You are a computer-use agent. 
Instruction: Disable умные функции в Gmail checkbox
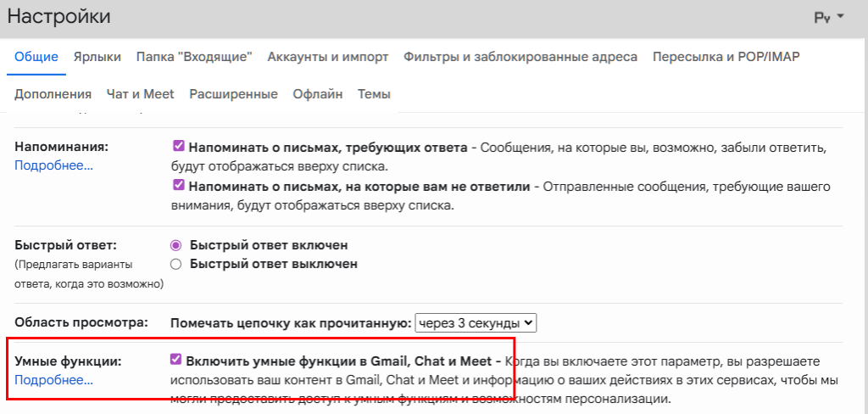tap(176, 360)
